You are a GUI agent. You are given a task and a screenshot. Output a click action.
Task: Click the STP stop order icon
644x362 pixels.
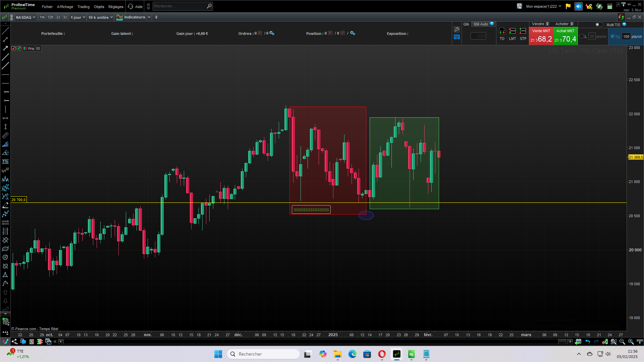coord(523,32)
